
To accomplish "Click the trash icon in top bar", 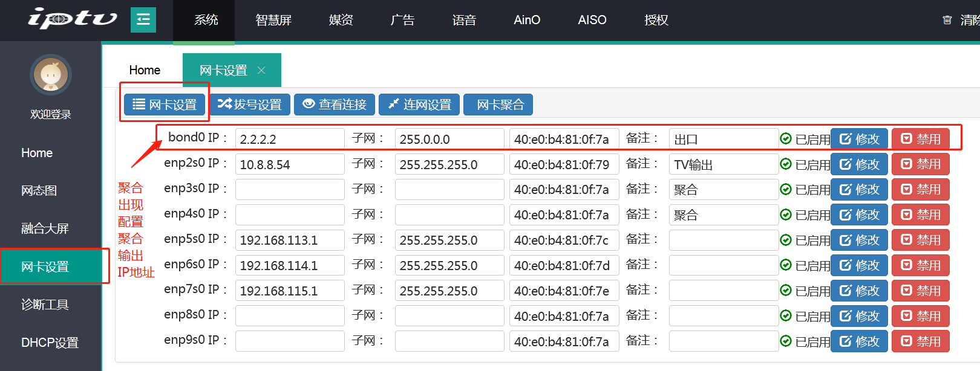I will (947, 20).
